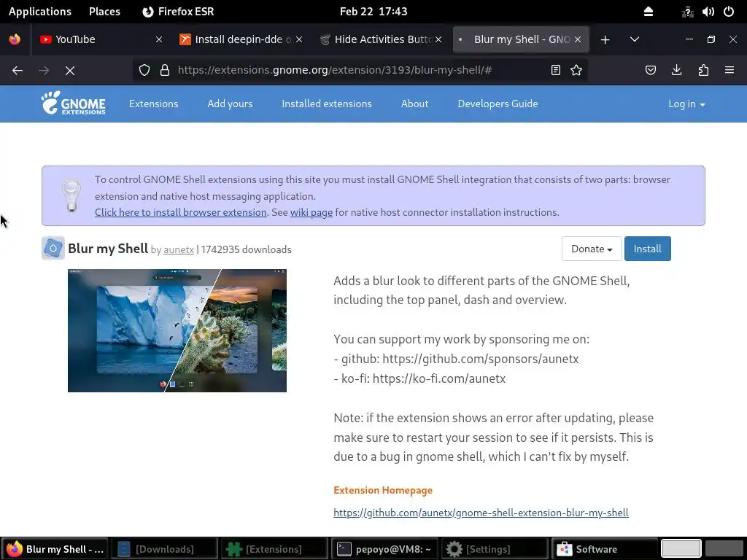This screenshot has width=747, height=560.
Task: Open the github extension homepage link
Action: (x=481, y=513)
